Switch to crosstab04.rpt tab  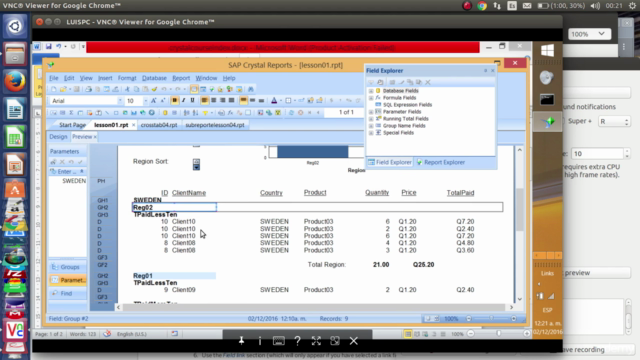tap(159, 125)
